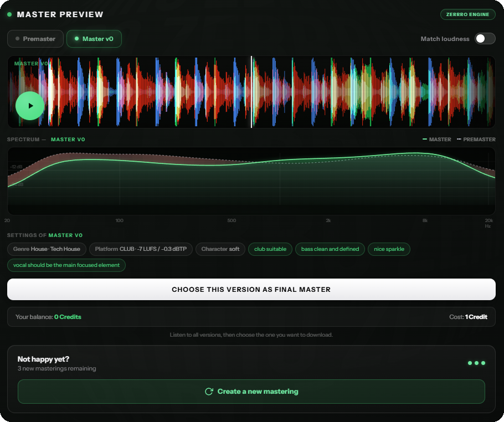Select vocal should be main focused element tag
The image size is (504, 422).
66,265
